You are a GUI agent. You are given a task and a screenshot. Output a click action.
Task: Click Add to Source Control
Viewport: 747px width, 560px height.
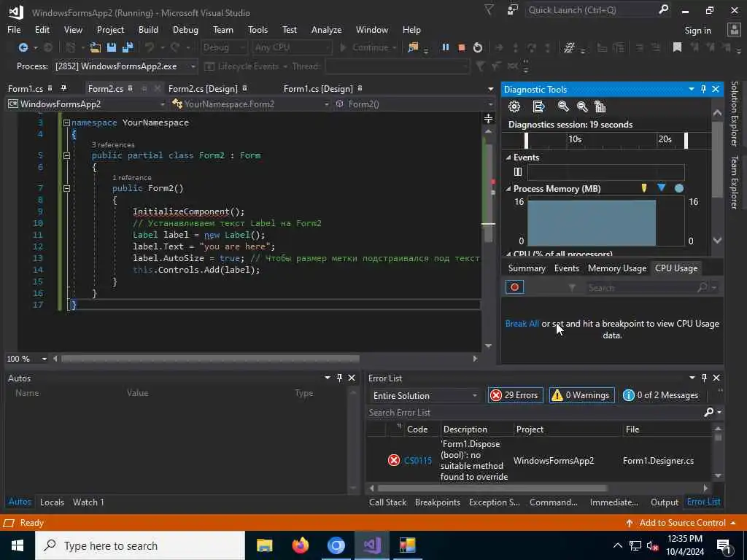click(x=682, y=523)
